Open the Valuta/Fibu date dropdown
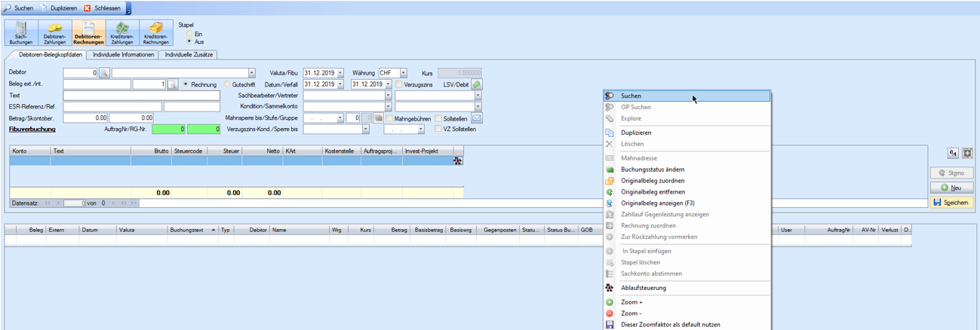The height and width of the screenshot is (330, 980). point(340,73)
